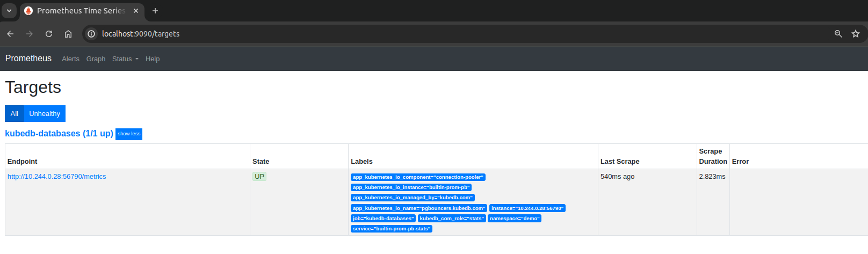Screen dimensions: 868x254
Task: Filter by Unhealthy targets
Action: coord(45,114)
